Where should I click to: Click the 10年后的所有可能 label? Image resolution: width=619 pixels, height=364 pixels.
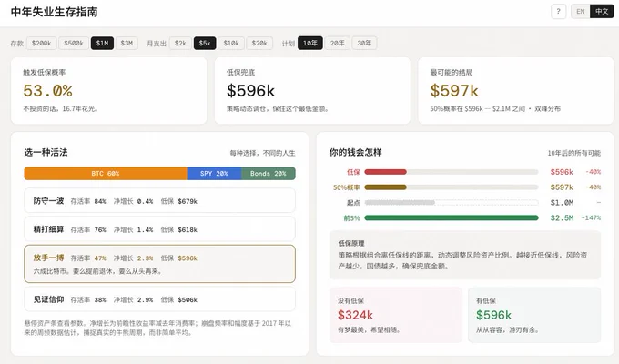tap(574, 153)
